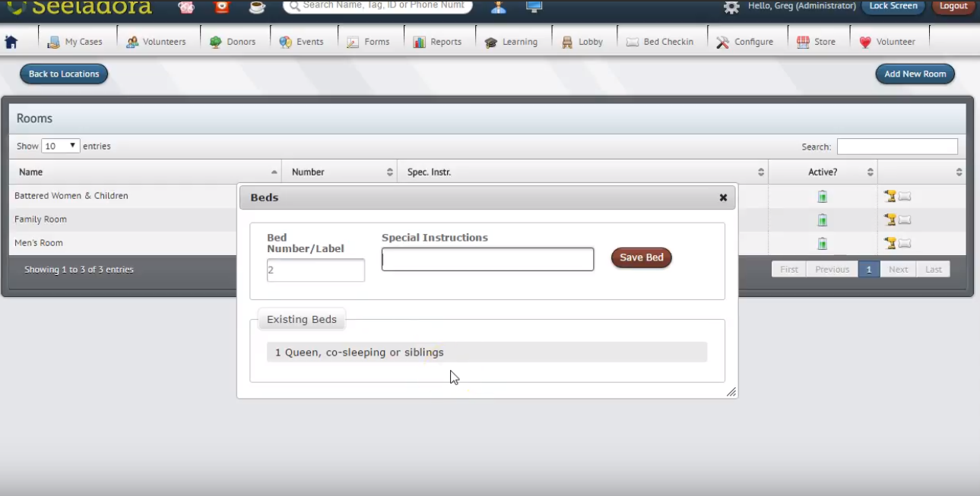This screenshot has width=980, height=496.
Task: Go to Previous pagination page
Action: click(x=832, y=269)
